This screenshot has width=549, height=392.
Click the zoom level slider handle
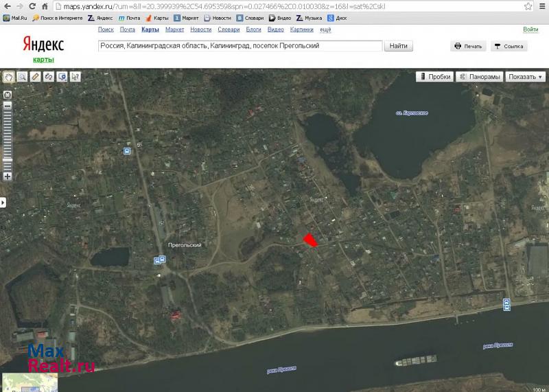[x=8, y=159]
